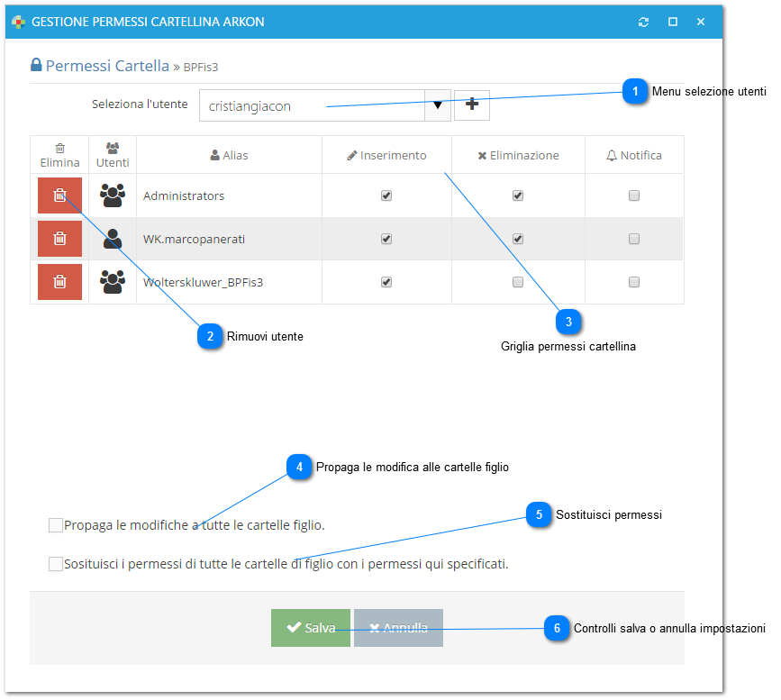Add the selected user with plus button

[x=472, y=105]
